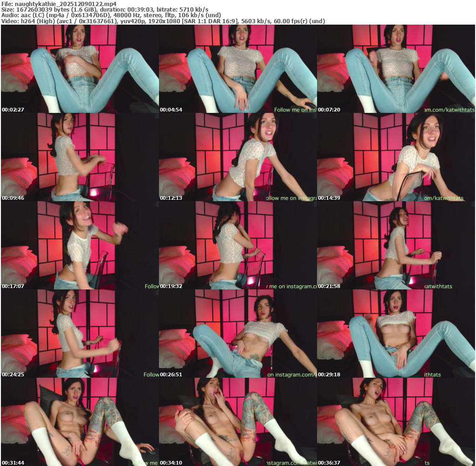Select the thumbnail stamped 00:07:20
Screen dimensions: 476x466
pos(396,69)
